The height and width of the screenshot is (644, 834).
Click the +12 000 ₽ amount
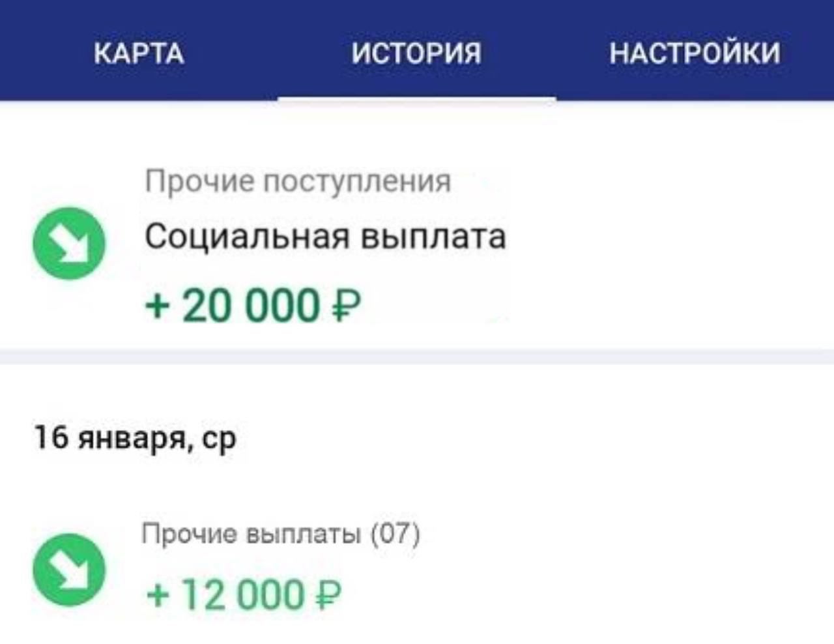(243, 594)
